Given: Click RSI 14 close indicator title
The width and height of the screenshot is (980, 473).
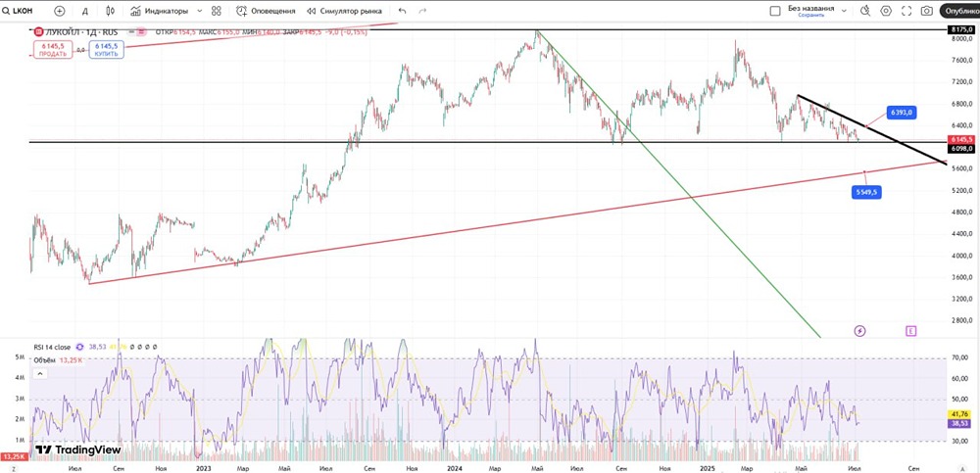Looking at the screenshot, I should [x=53, y=346].
